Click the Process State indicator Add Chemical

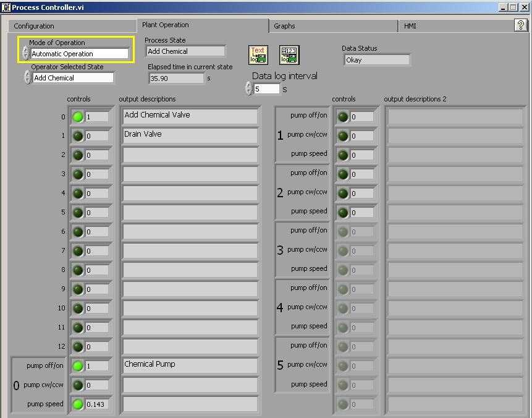185,51
